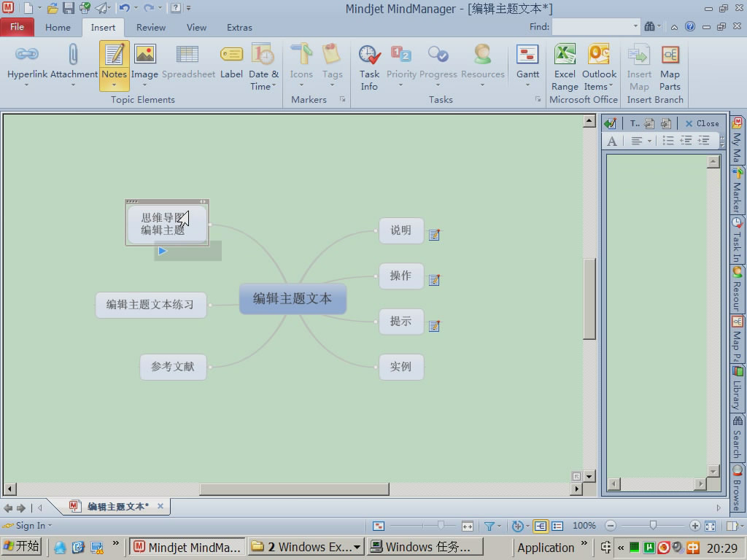
Task: Toggle Map View button in status bar
Action: click(541, 526)
